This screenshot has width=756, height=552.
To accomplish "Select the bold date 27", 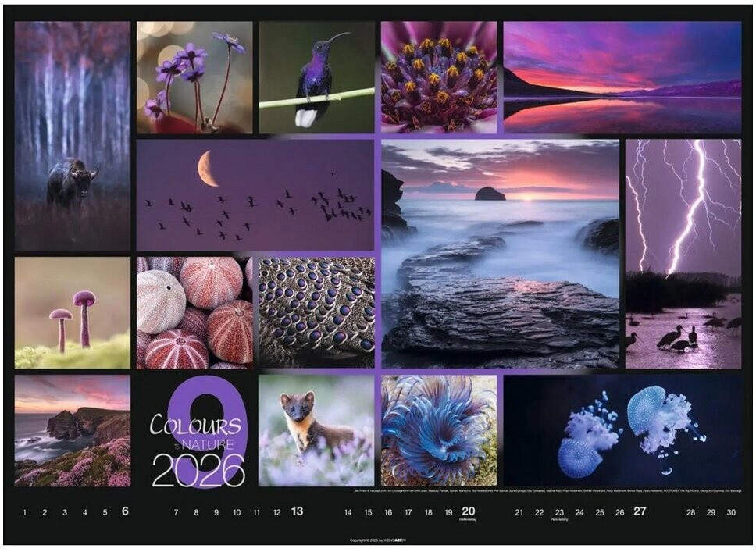I will coord(640,512).
